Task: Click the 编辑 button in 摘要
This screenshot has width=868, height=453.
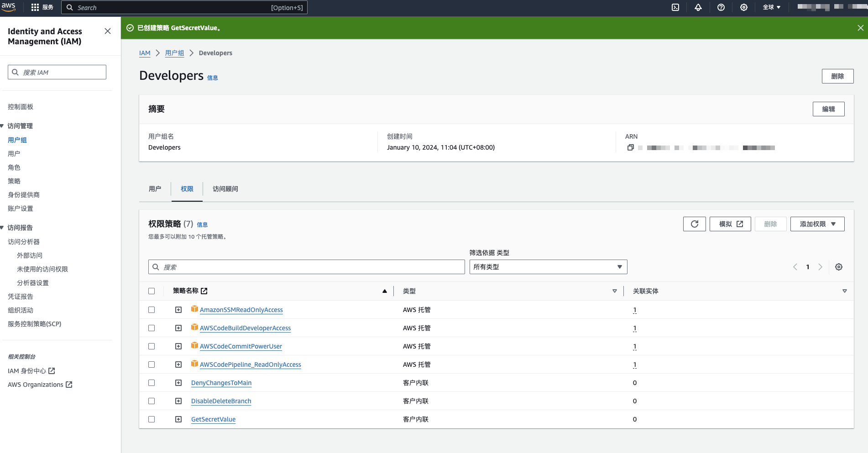Action: point(828,109)
